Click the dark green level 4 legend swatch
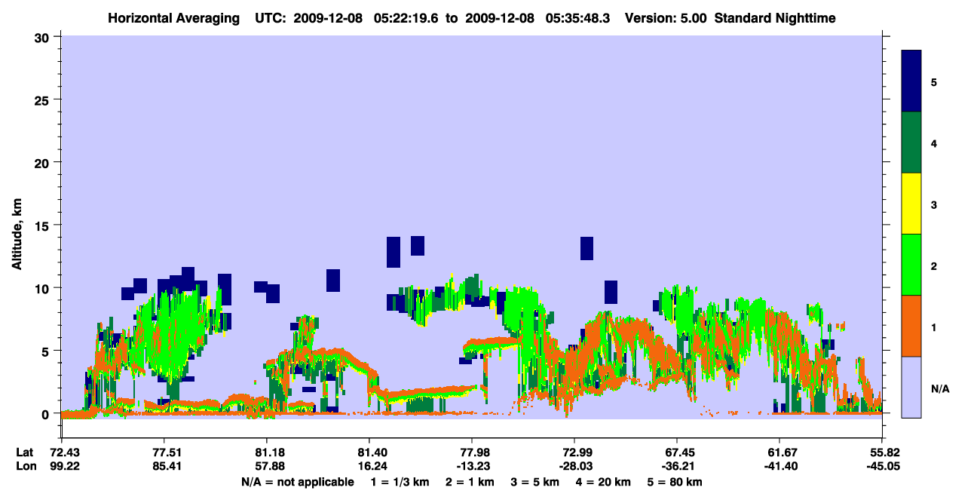 point(911,143)
